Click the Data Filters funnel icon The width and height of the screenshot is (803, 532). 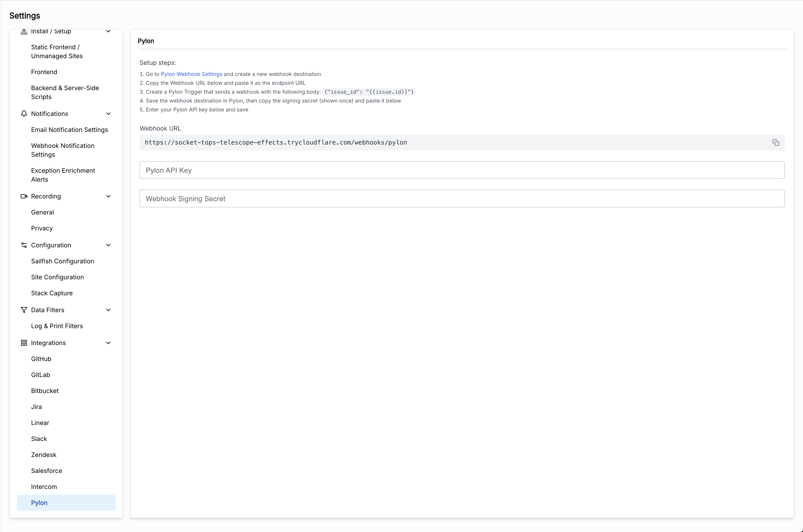[24, 310]
